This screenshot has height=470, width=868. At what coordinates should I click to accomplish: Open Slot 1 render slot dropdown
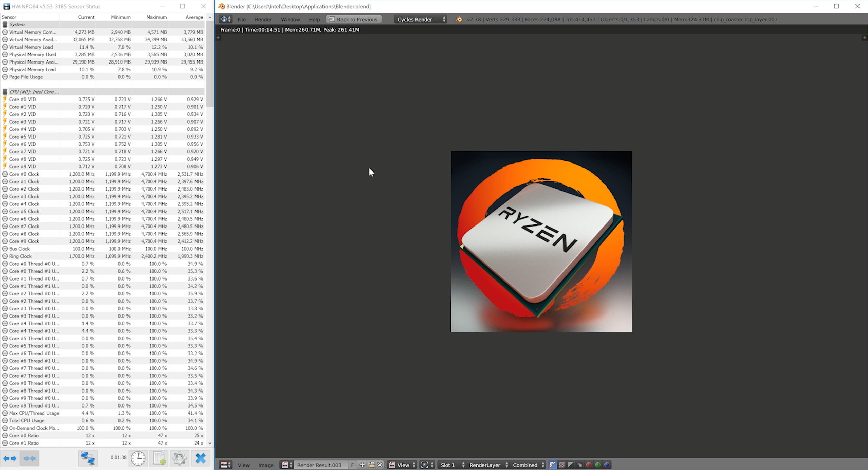tap(452, 465)
